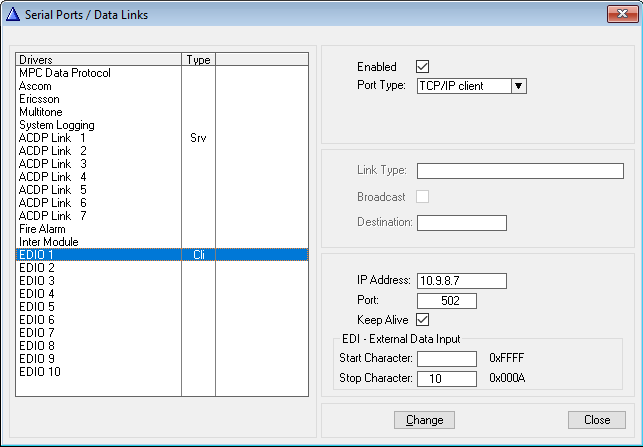This screenshot has width=643, height=447.
Task: Select the highlighted EDIO 1 row
Action: click(162, 255)
